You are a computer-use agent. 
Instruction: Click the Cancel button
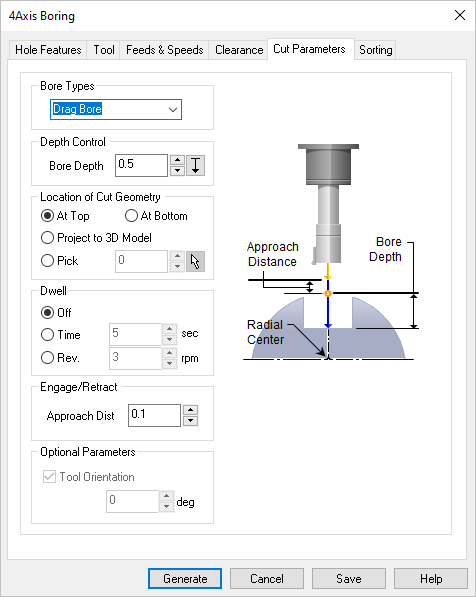click(267, 579)
